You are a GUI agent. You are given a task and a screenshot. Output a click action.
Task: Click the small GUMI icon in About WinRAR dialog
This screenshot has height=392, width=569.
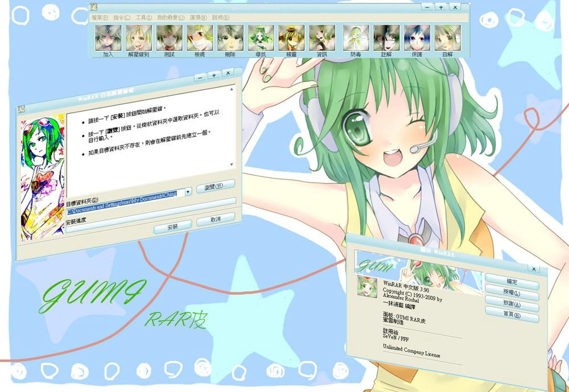pos(367,286)
